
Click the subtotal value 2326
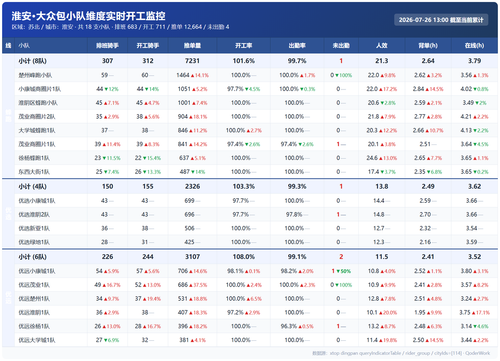tap(192, 187)
